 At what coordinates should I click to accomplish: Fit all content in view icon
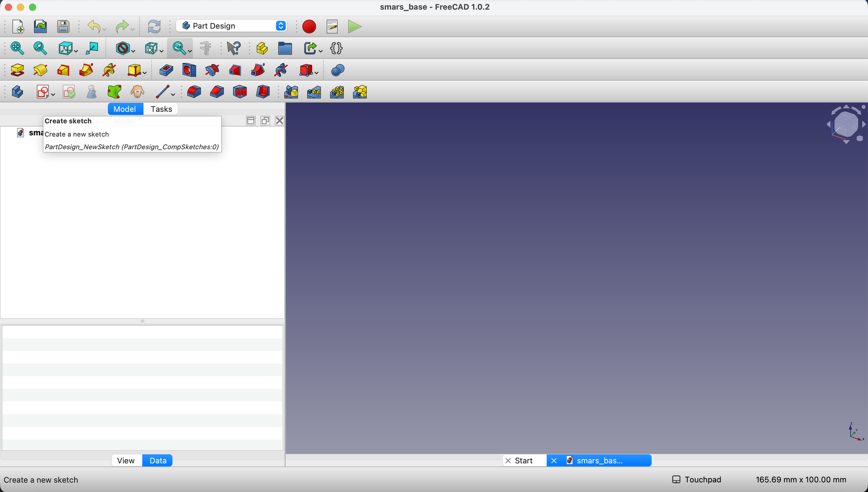[17, 48]
